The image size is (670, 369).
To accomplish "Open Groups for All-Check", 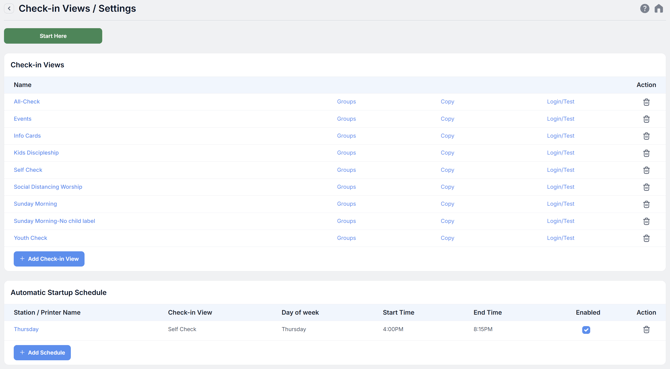I will point(346,102).
